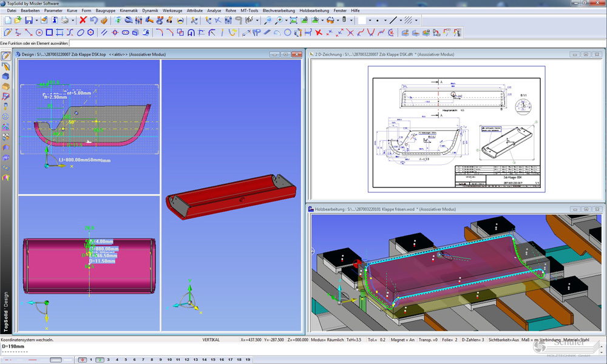Image resolution: width=607 pixels, height=364 pixels.
Task: Open the line style dropdown arrow
Action: [401, 21]
